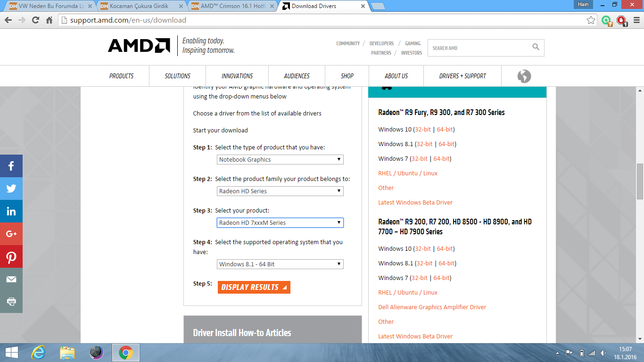Screen dimensions: 644x362
Task: Share page on Facebook sidebar icon
Action: pyautogui.click(x=11, y=166)
